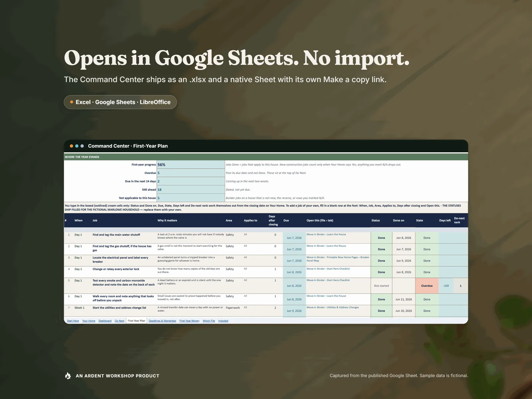This screenshot has height=399, width=532.
Task: Open Deadlines & Warranties tab
Action: (162, 321)
